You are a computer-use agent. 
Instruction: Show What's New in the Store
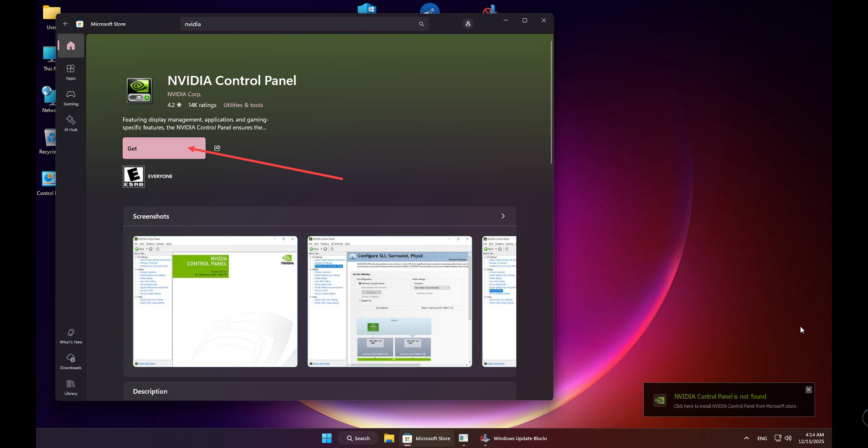pyautogui.click(x=71, y=336)
